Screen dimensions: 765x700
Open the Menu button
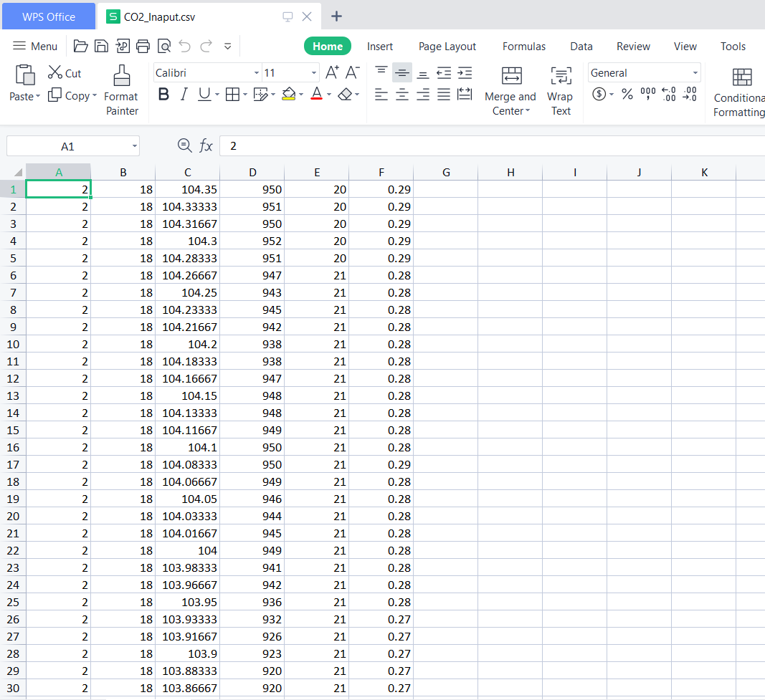coord(35,47)
